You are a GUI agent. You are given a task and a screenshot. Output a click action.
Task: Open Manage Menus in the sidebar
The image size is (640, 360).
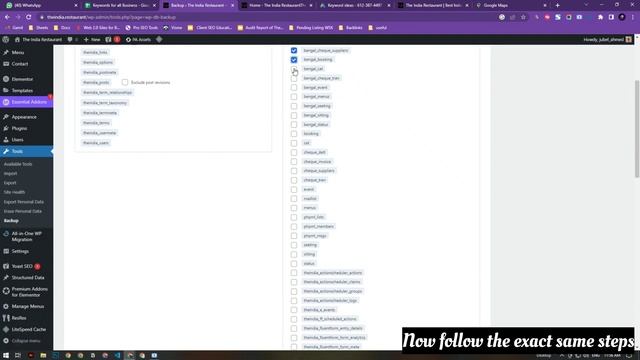(27, 307)
